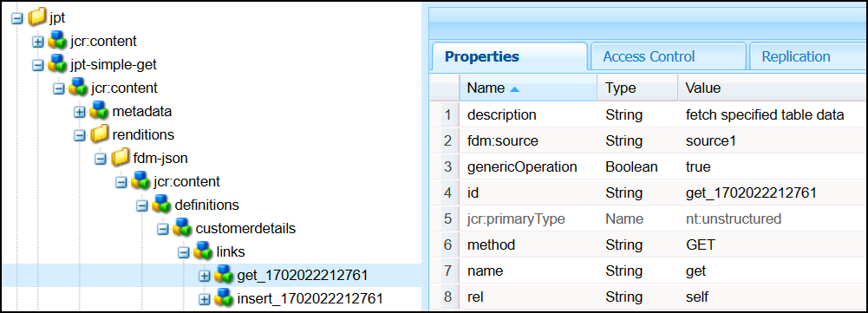Image resolution: width=868 pixels, height=313 pixels.
Task: Collapse the fdm-json folder
Action: tap(101, 159)
